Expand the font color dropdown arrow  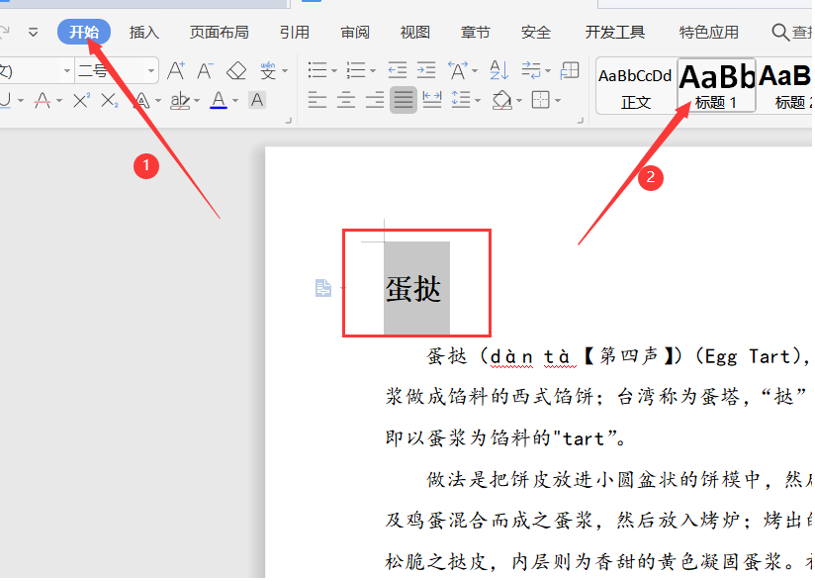point(235,100)
